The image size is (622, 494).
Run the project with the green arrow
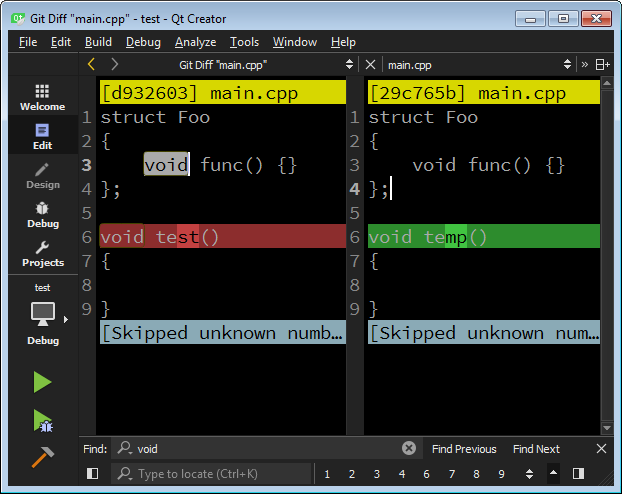[42, 382]
